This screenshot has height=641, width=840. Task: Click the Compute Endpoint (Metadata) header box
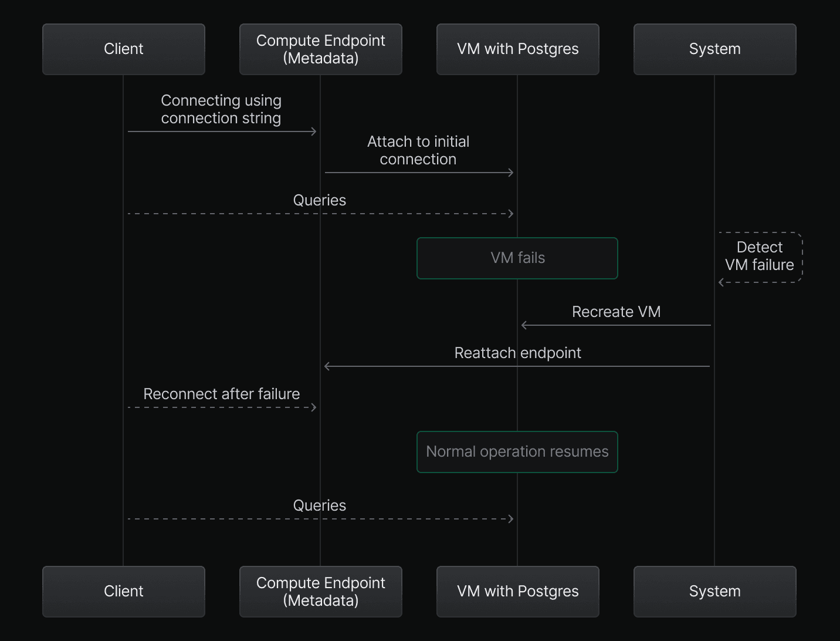(x=320, y=49)
